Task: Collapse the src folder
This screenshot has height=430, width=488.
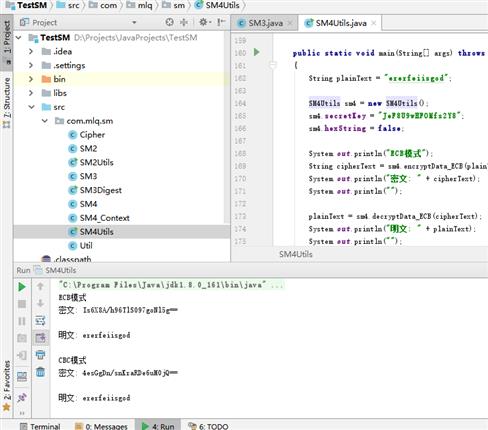Action: coord(32,107)
